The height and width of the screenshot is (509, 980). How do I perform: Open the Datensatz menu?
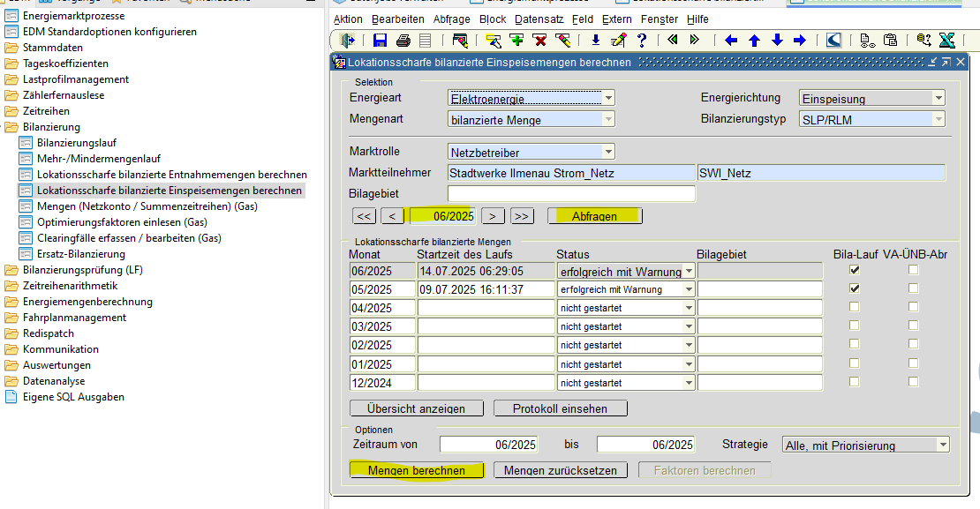click(x=539, y=19)
